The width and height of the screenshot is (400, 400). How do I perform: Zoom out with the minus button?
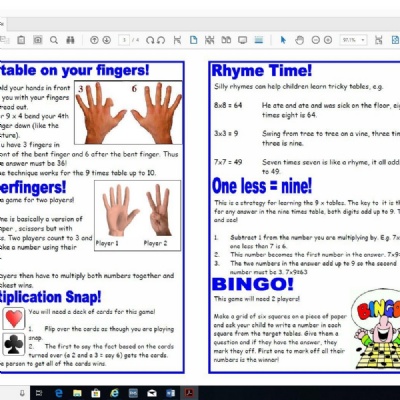[315, 40]
